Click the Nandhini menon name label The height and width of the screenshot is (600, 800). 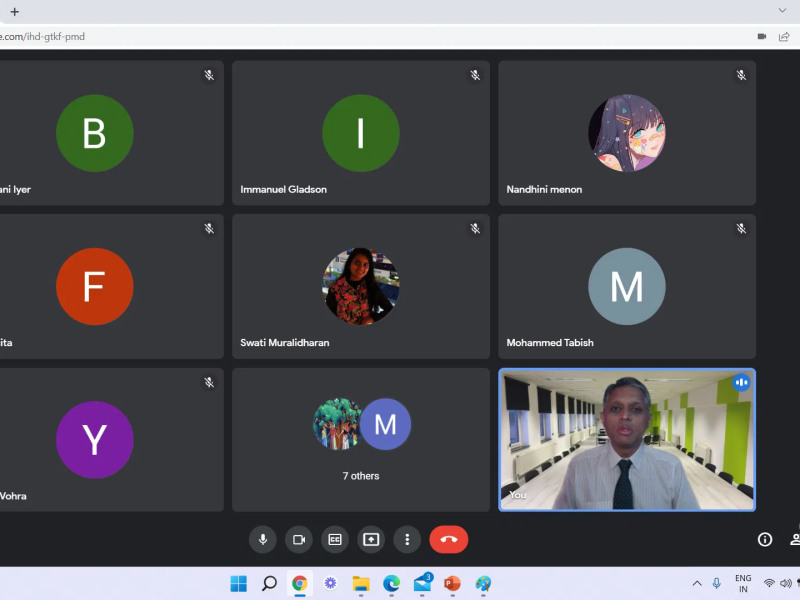click(x=544, y=189)
